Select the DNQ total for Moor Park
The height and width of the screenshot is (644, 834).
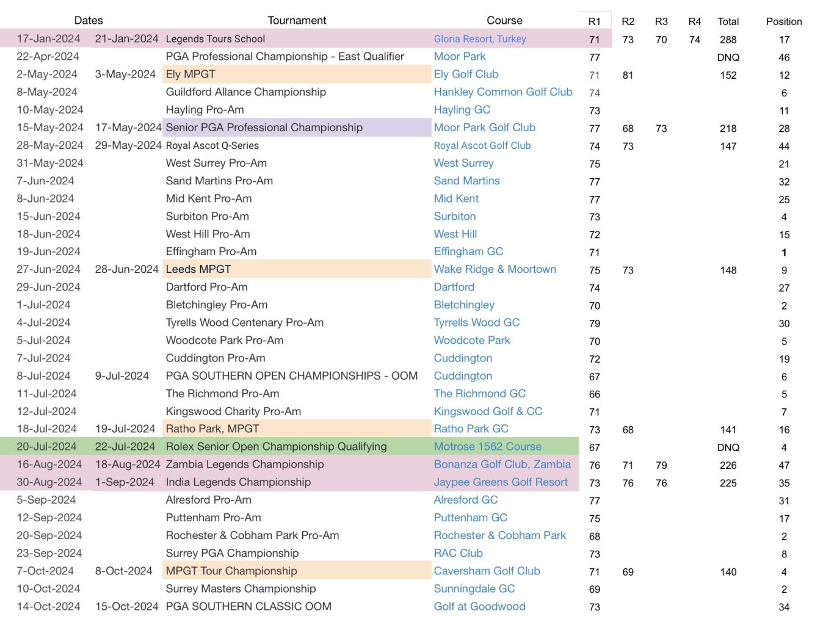point(728,57)
